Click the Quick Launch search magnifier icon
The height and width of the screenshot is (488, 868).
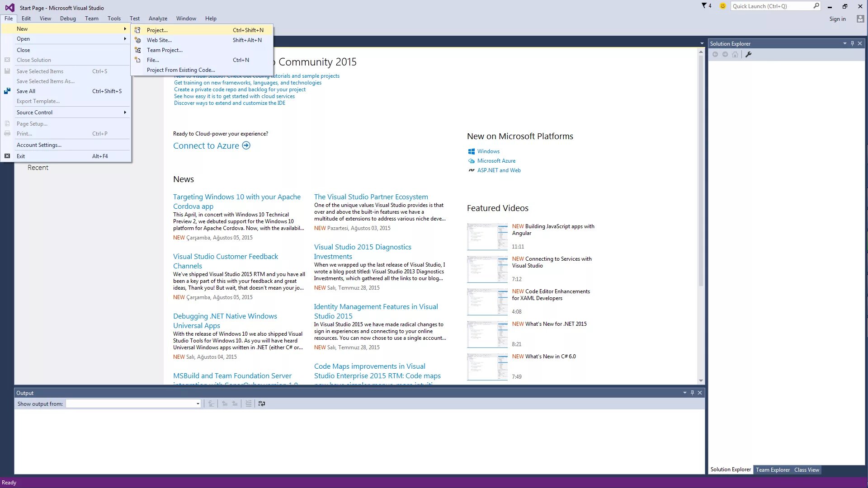pos(816,6)
